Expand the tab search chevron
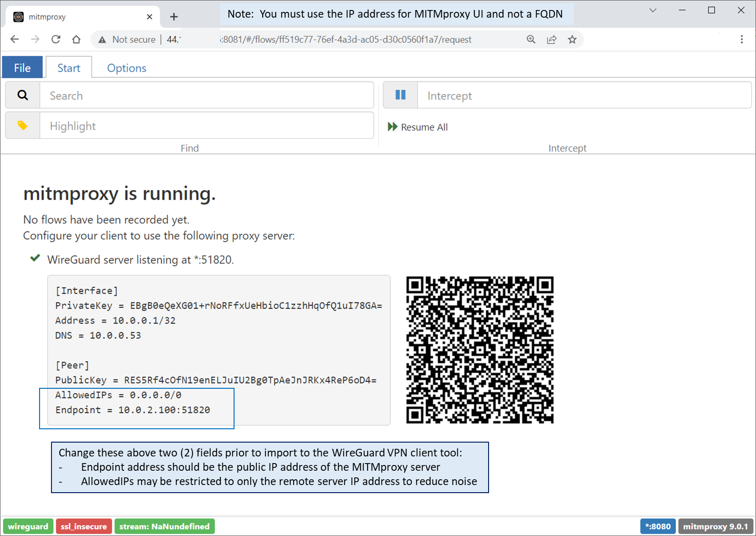The height and width of the screenshot is (536, 756). tap(653, 10)
